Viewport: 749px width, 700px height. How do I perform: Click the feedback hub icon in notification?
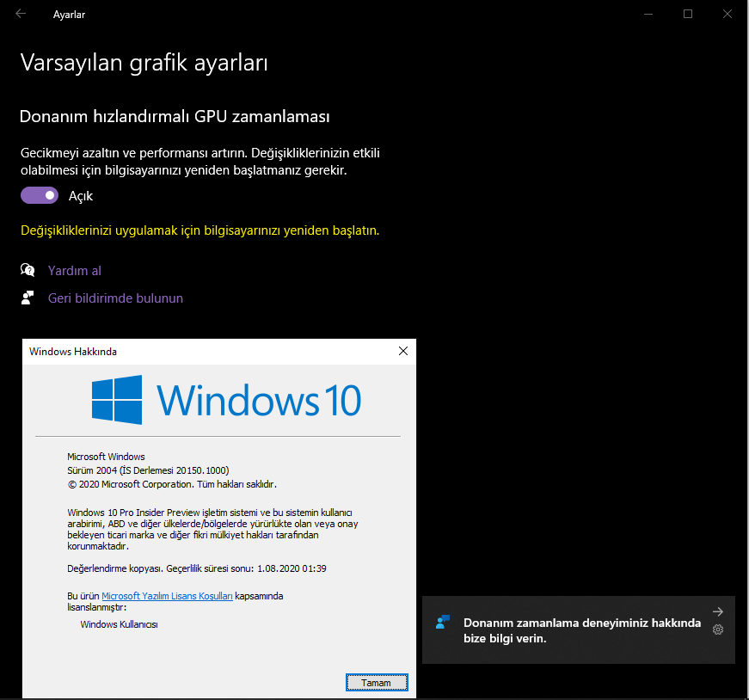pyautogui.click(x=443, y=622)
